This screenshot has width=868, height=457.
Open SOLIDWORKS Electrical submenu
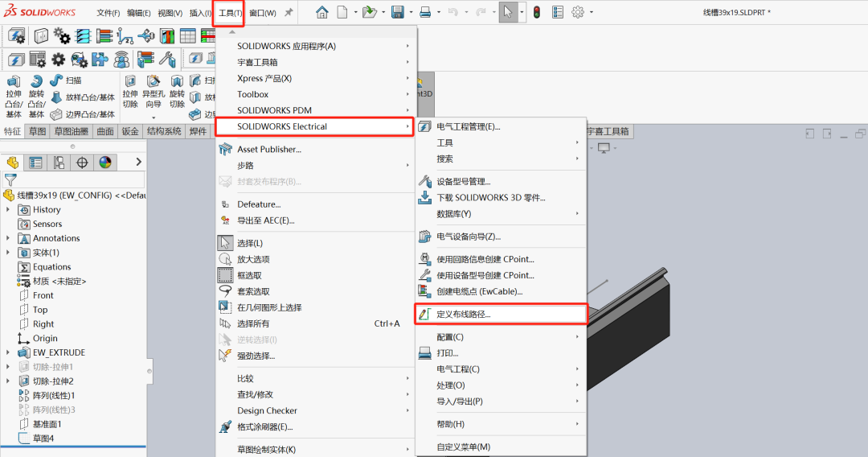[x=314, y=126]
